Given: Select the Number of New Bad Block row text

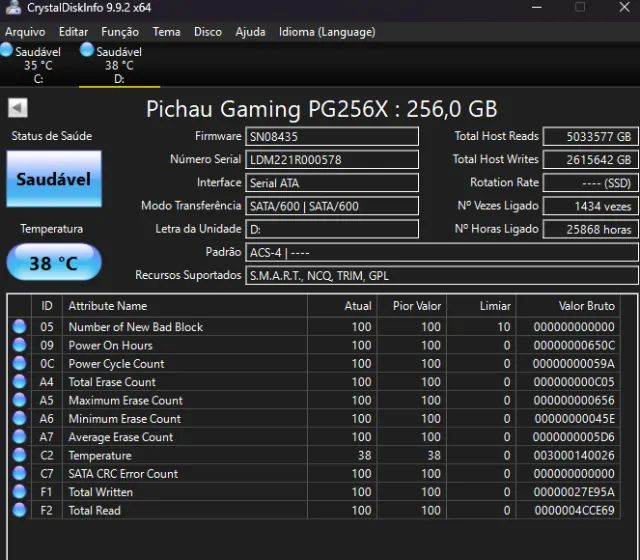Looking at the screenshot, I should click(x=136, y=327).
